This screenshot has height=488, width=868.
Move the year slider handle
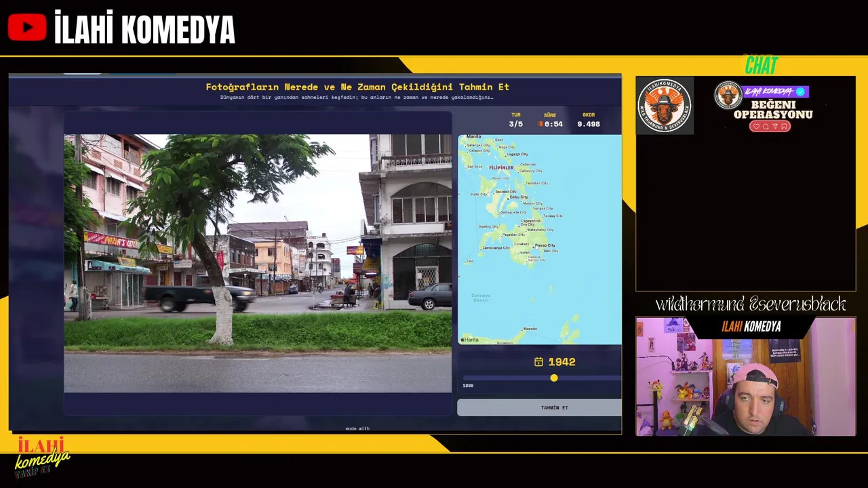[554, 378]
